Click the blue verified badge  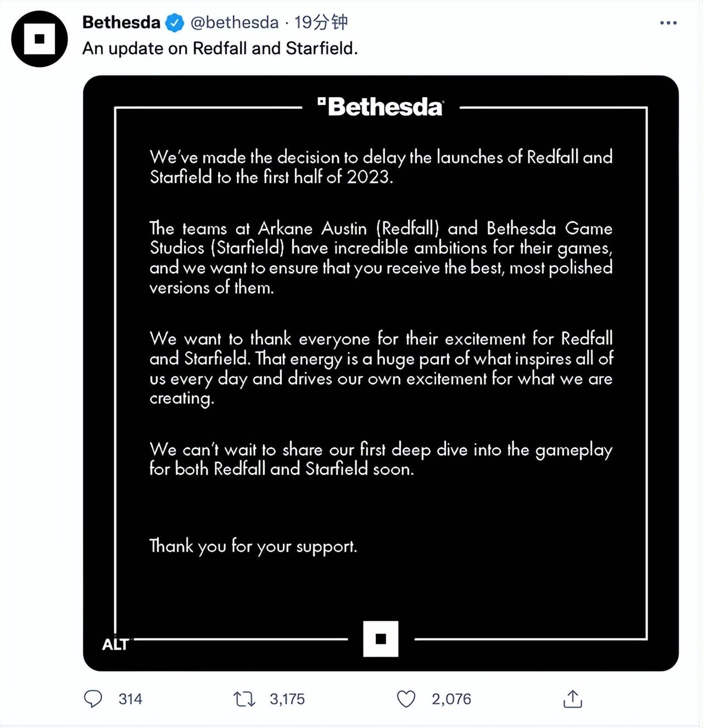click(x=175, y=23)
